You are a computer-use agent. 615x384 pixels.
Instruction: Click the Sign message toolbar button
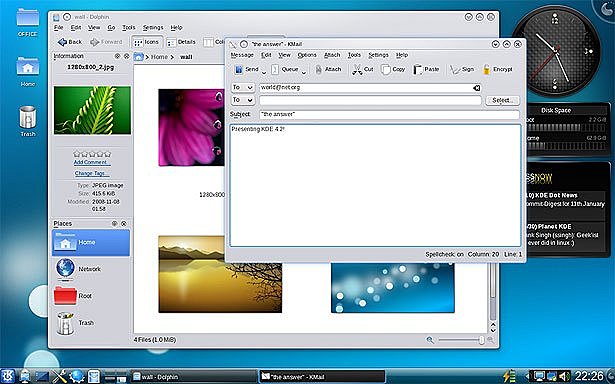click(462, 69)
